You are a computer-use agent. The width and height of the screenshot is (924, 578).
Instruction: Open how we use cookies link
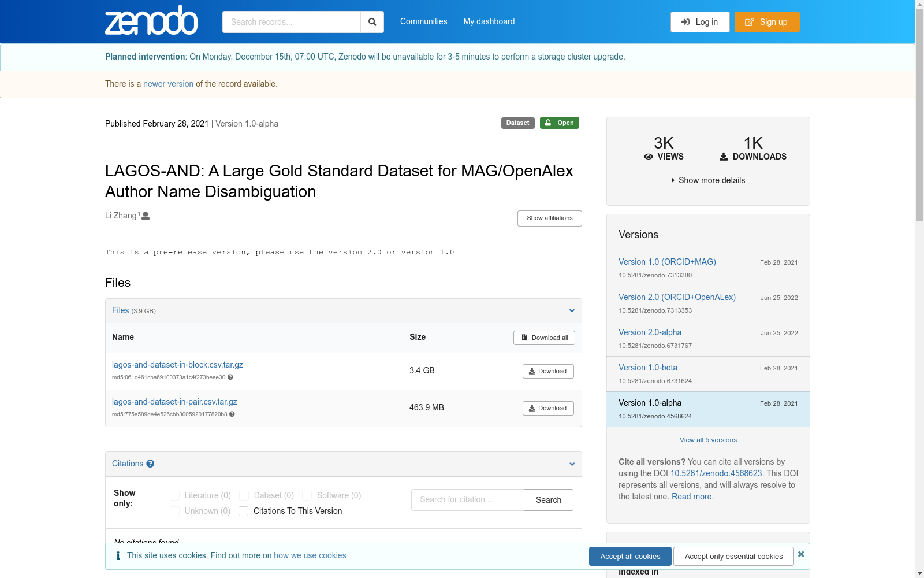[x=310, y=555]
